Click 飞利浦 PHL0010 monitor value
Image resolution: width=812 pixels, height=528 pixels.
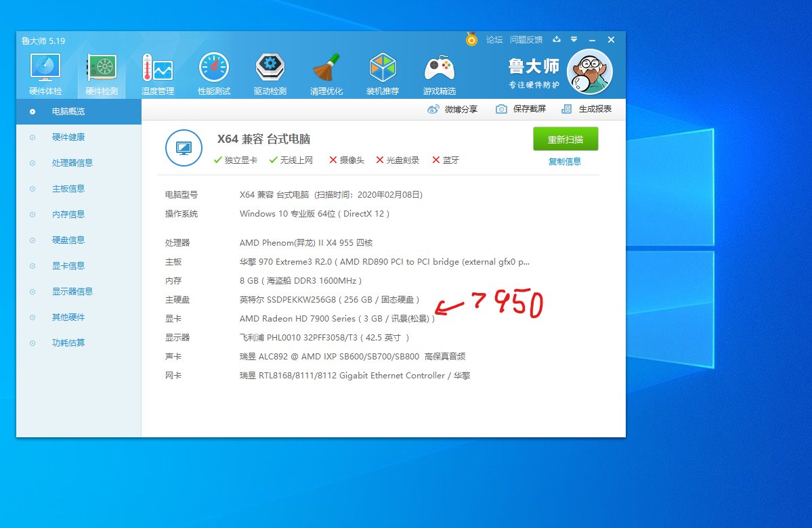324,338
